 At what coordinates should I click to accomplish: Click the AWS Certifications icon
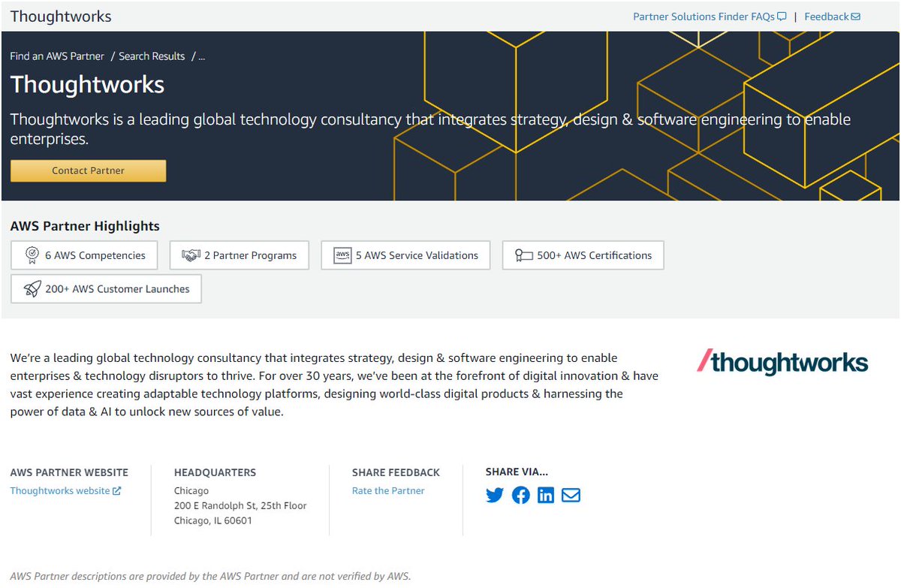click(x=523, y=255)
